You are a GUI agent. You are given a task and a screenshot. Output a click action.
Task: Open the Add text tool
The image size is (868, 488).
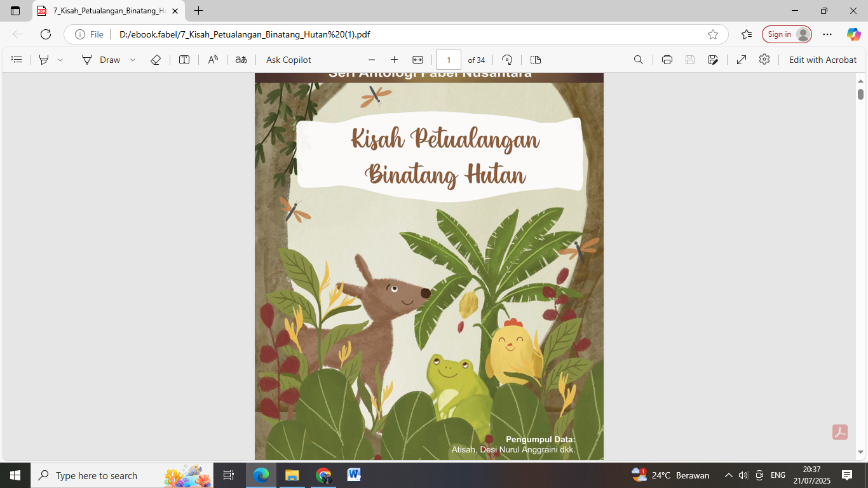(184, 59)
